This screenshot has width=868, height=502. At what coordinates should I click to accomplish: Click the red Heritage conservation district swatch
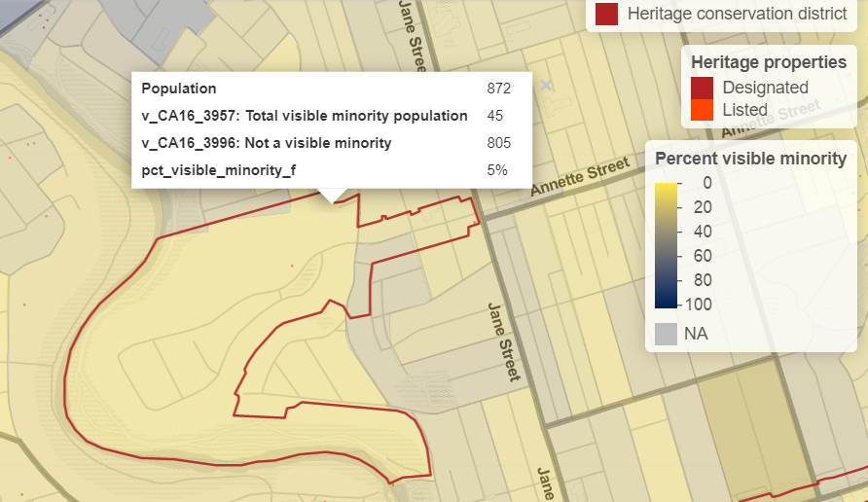coord(606,14)
